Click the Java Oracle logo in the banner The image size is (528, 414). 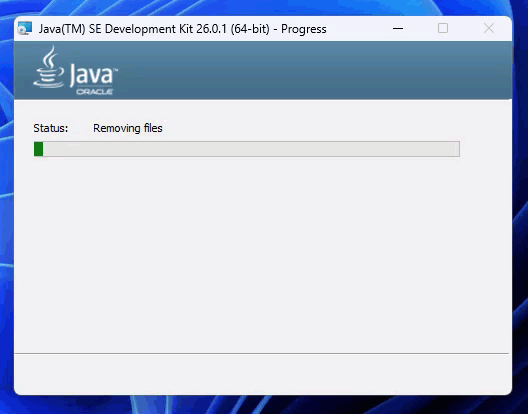tap(76, 70)
